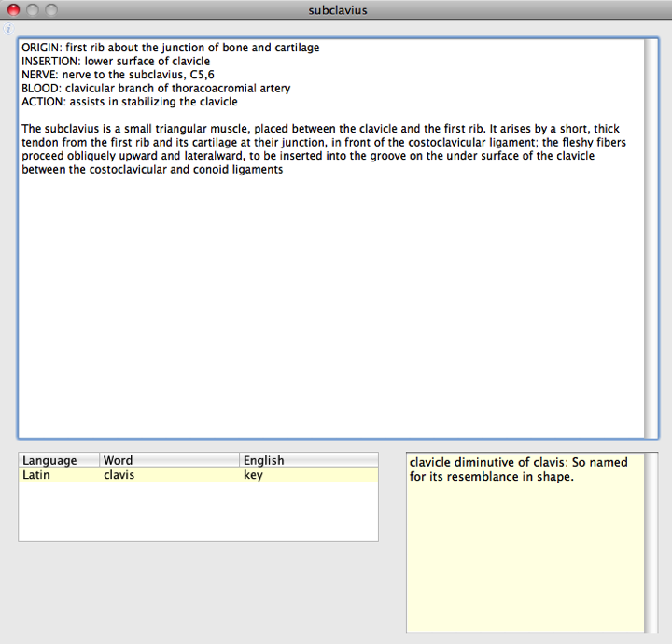Click the ACTION line about stabilizing the clavicle
672x644 pixels.
(x=129, y=102)
